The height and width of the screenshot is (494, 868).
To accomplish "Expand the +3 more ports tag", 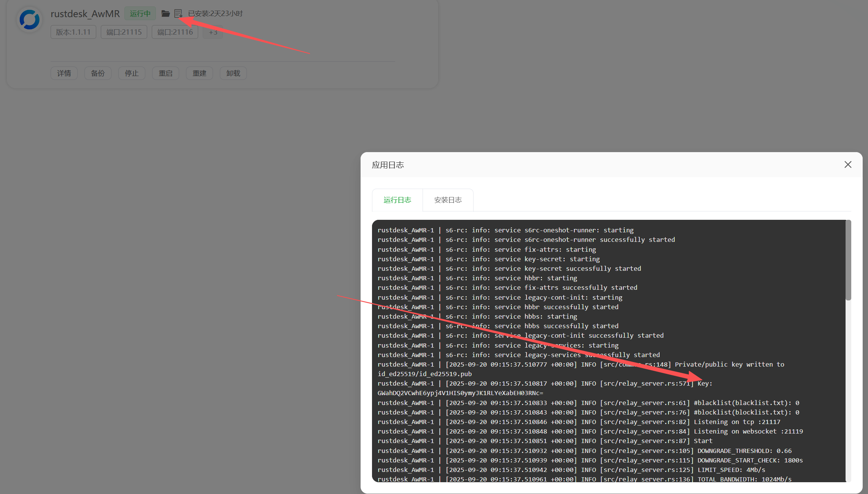I will (x=213, y=32).
